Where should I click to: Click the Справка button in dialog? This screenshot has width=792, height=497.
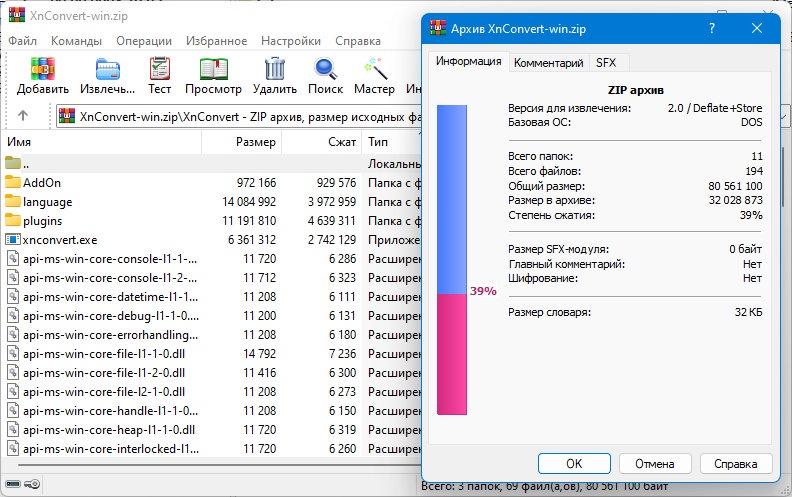pos(735,463)
